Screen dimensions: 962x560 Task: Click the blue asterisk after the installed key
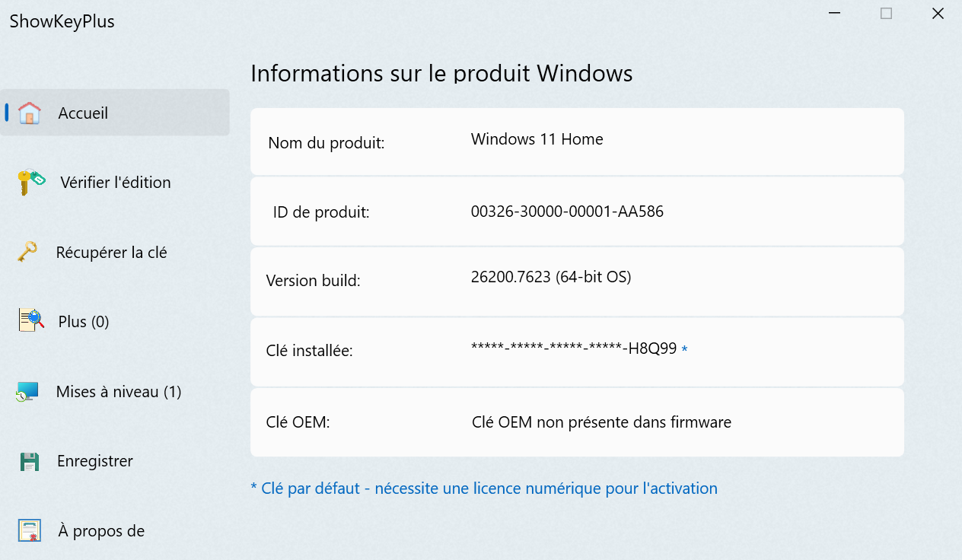coord(684,350)
